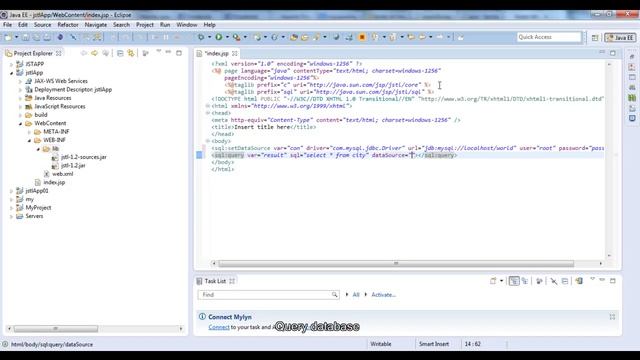Open the Help menu
This screenshot has height=360, width=640.
coord(209,25)
